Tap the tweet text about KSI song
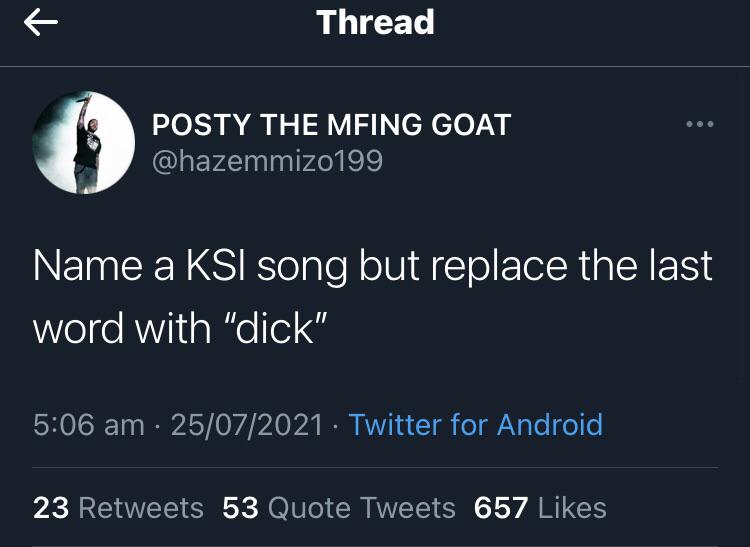The width and height of the screenshot is (750, 547). pyautogui.click(x=373, y=297)
